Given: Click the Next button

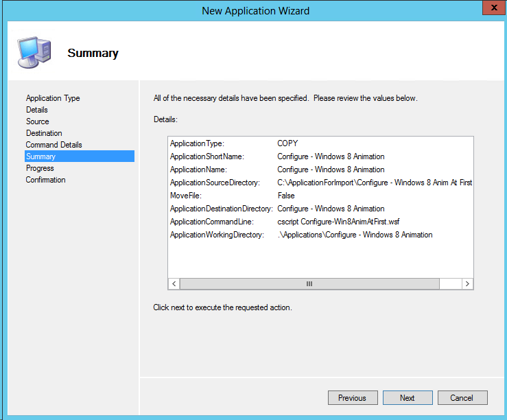Looking at the screenshot, I should click(407, 397).
